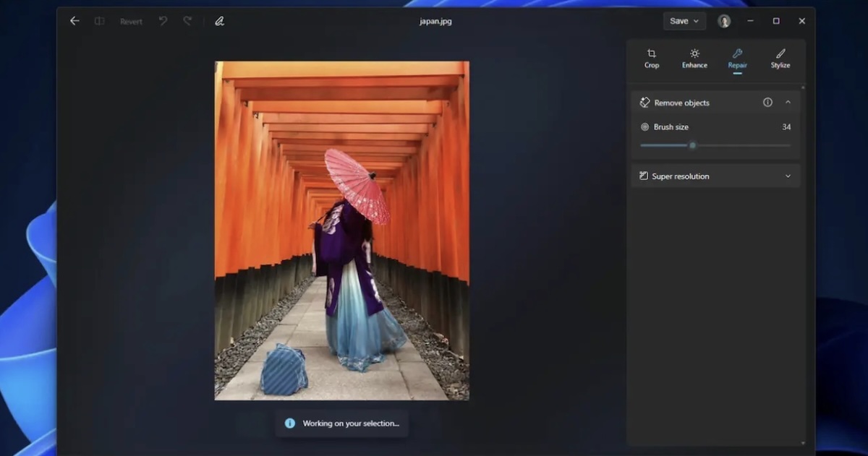Select the Repair tab
Viewport: 868px width, 456px height.
[737, 59]
